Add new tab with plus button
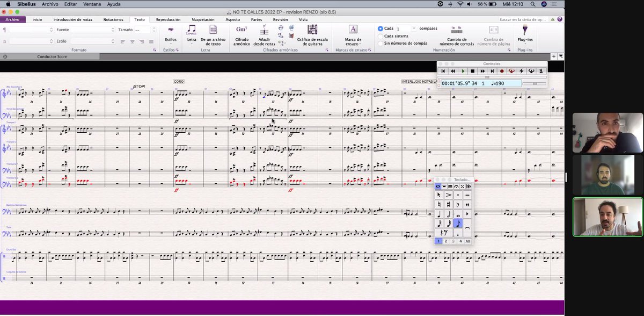 554,56
